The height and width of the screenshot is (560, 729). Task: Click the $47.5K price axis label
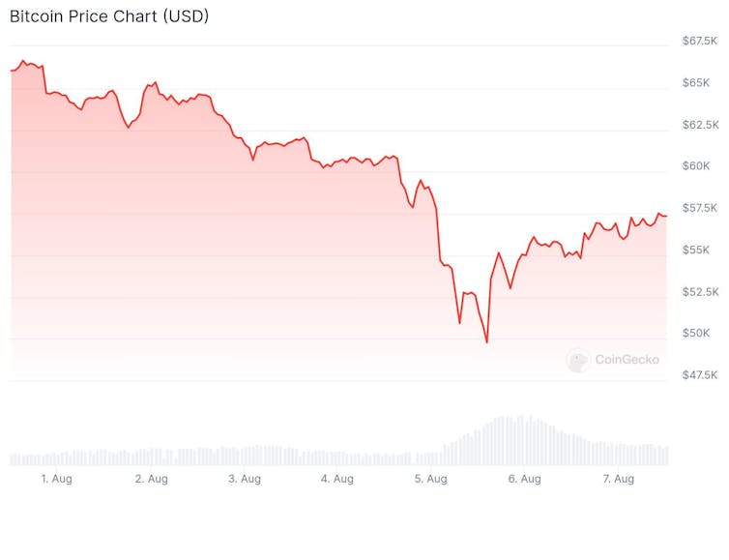[700, 374]
